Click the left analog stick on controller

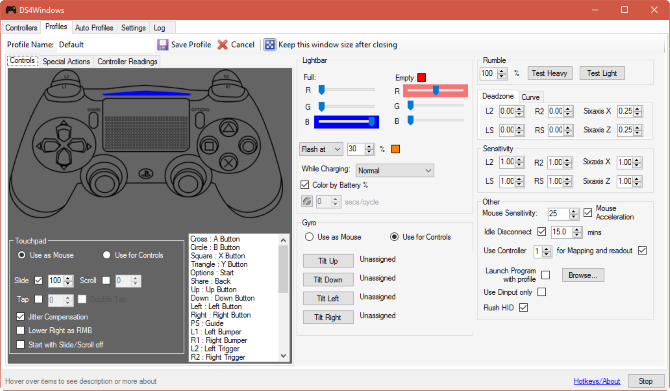point(103,182)
